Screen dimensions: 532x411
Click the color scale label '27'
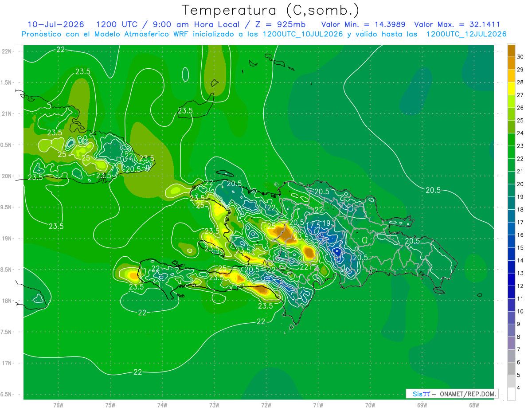click(521, 95)
